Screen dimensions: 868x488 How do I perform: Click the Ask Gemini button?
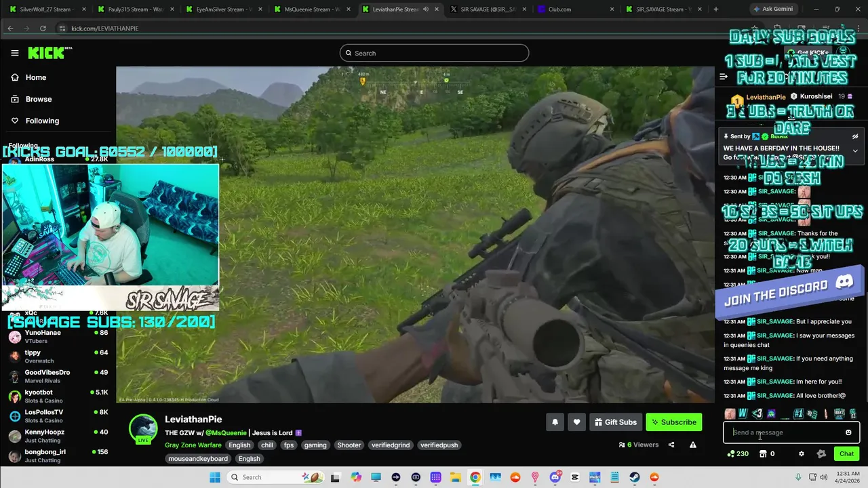click(773, 9)
